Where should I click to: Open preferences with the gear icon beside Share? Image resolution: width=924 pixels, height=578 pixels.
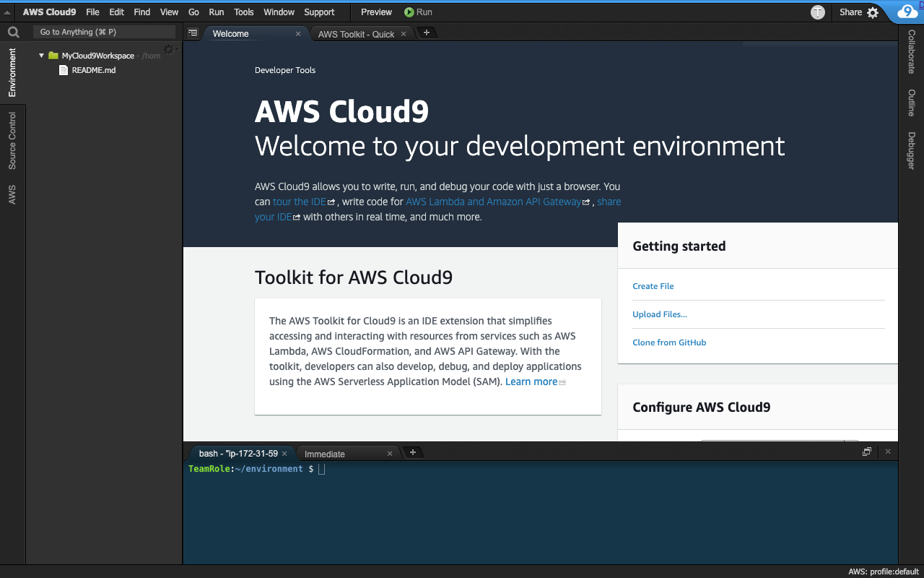point(873,12)
